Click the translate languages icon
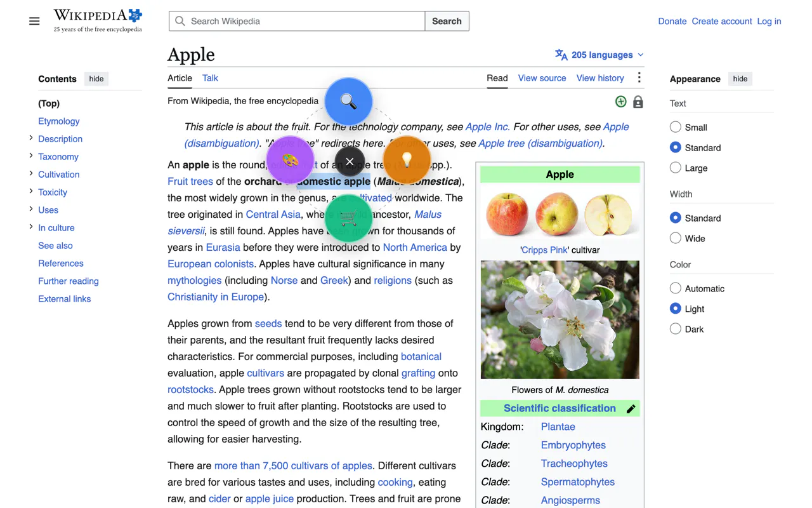812x508 pixels. click(x=561, y=55)
